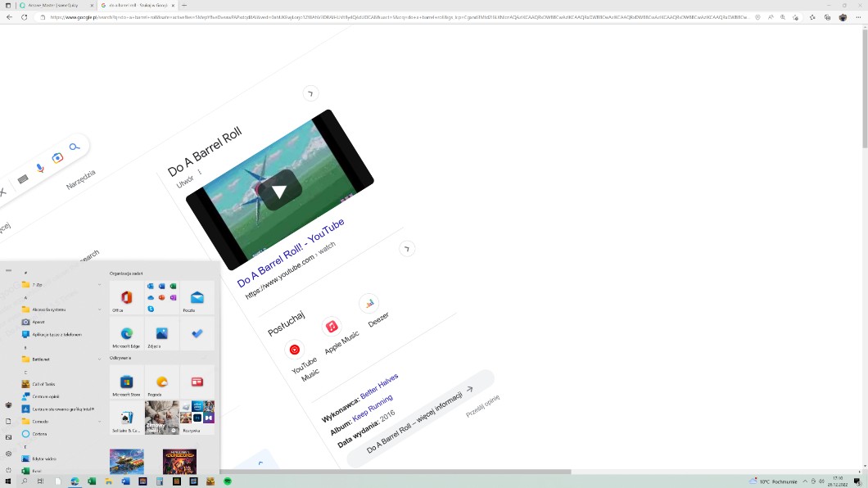Select Cortana in the apps list

click(x=41, y=434)
